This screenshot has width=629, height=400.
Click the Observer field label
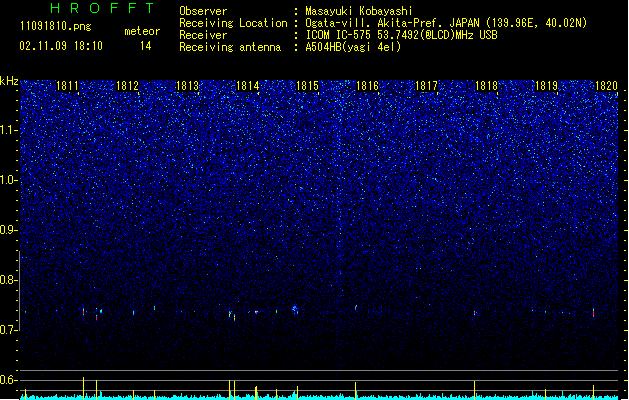pyautogui.click(x=203, y=11)
